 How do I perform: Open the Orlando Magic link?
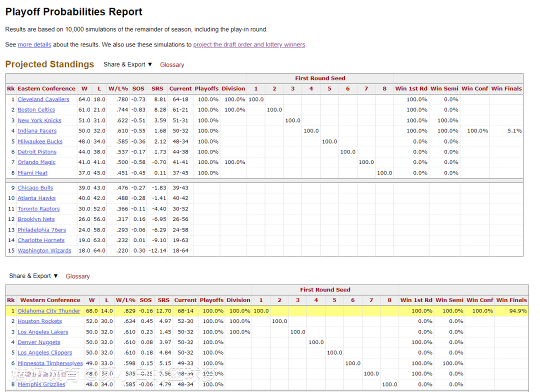(36, 162)
